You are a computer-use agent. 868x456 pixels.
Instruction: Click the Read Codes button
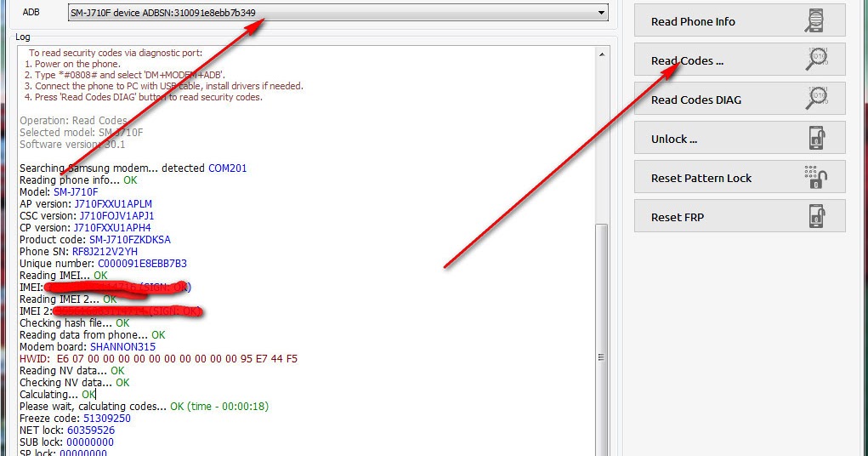coord(740,60)
